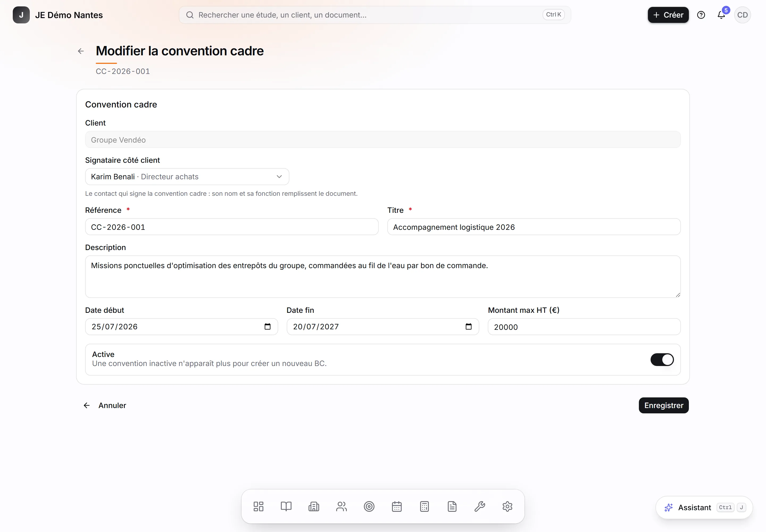Open notifications bell icon

721,15
